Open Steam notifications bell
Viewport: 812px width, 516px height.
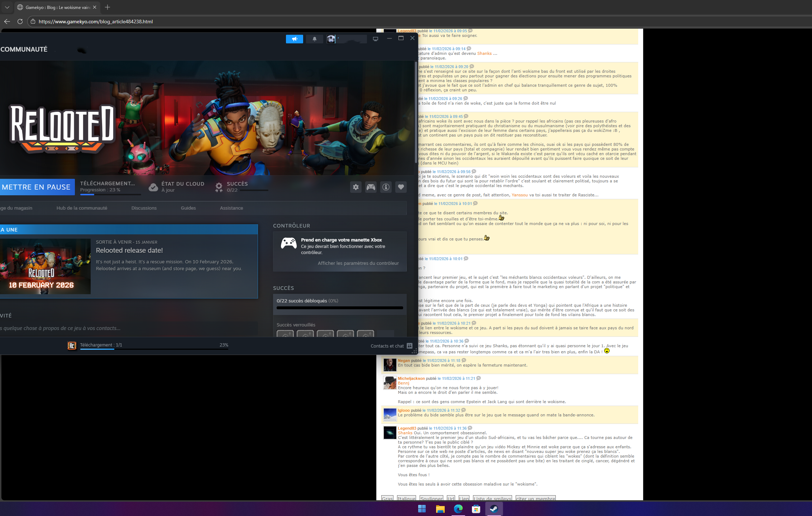(x=314, y=39)
